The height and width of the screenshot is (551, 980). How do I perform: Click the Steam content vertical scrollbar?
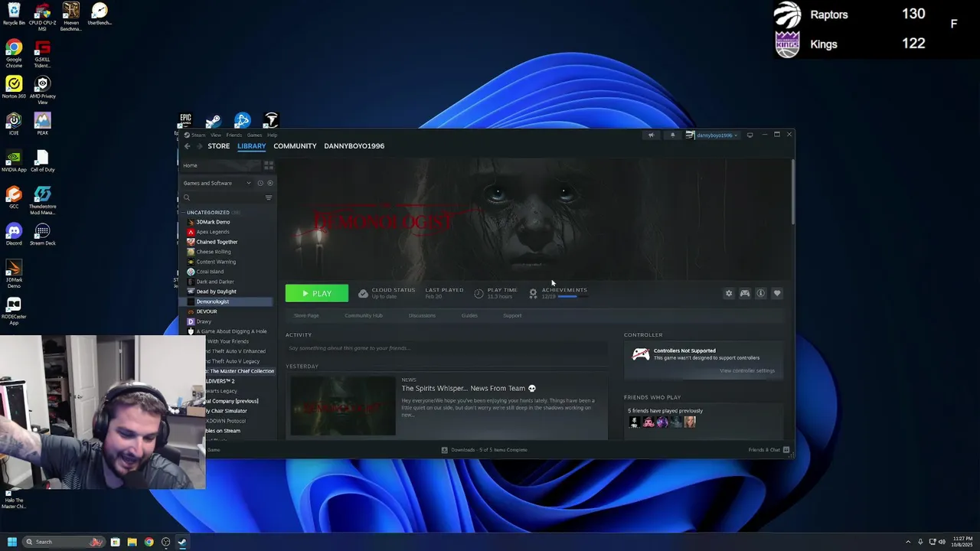point(793,193)
